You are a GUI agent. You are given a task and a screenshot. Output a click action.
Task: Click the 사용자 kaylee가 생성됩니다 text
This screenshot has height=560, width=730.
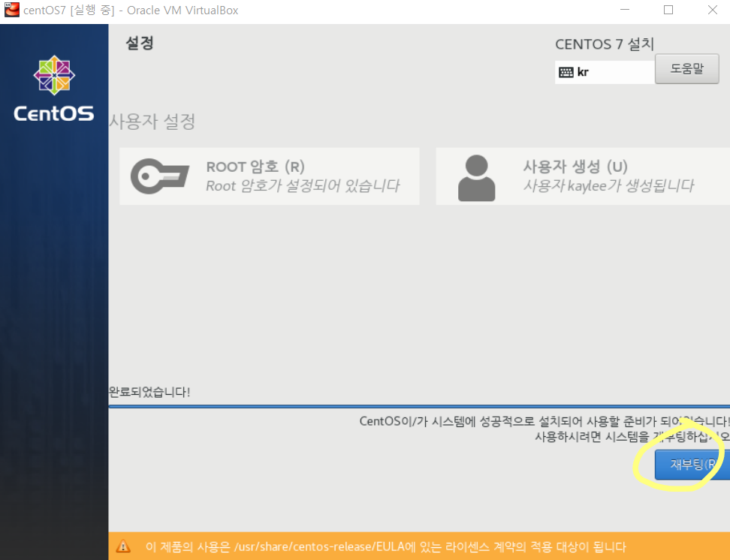pyautogui.click(x=608, y=185)
